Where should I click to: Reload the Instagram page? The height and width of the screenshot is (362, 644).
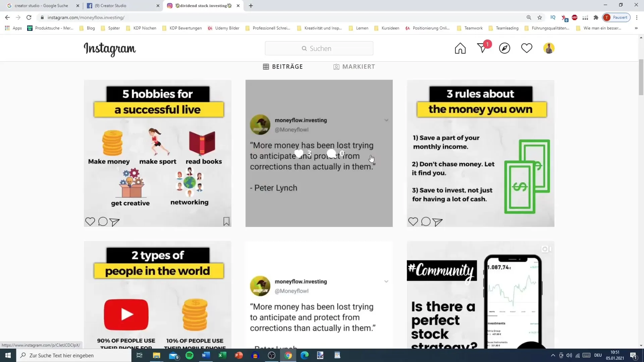pyautogui.click(x=29, y=17)
